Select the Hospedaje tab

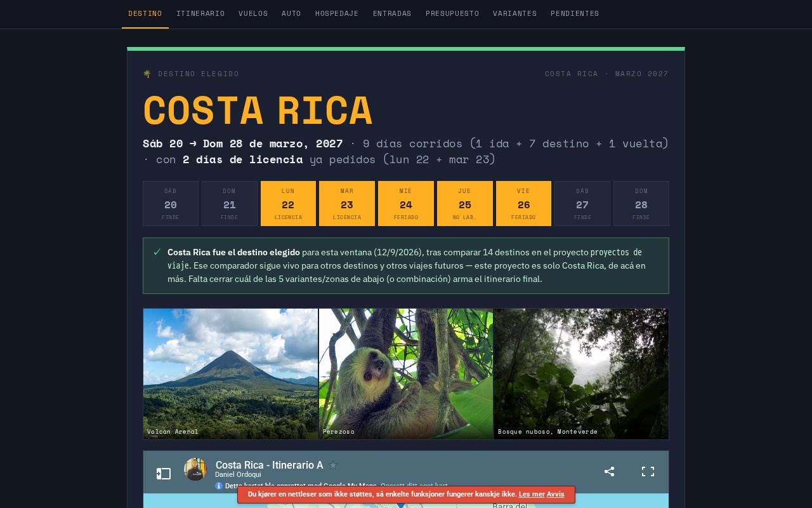(x=337, y=13)
